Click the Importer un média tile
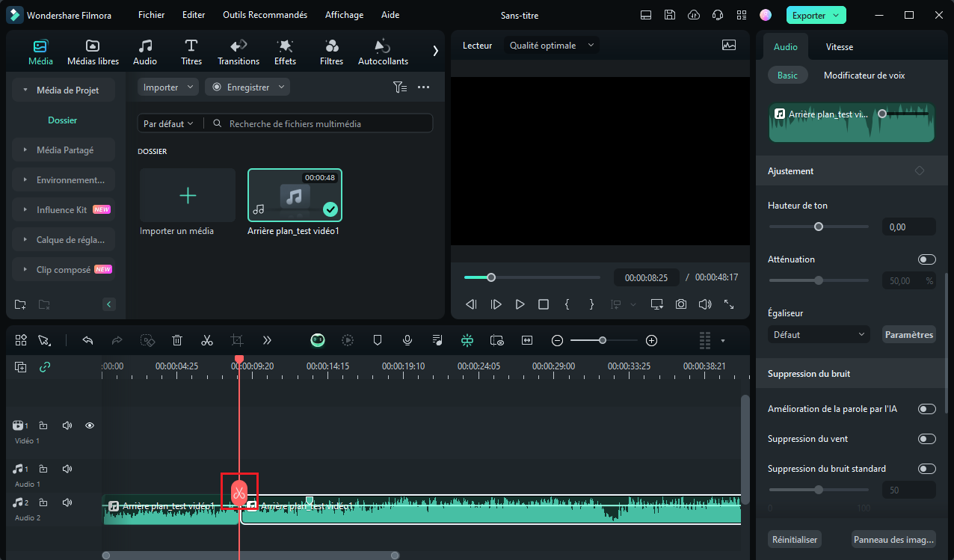Screen dimensions: 954x560 point(188,195)
